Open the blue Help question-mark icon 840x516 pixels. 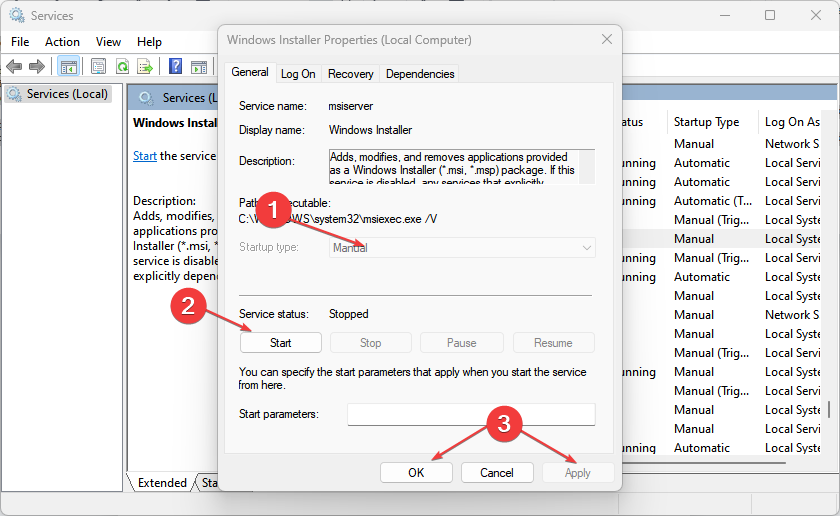175,66
